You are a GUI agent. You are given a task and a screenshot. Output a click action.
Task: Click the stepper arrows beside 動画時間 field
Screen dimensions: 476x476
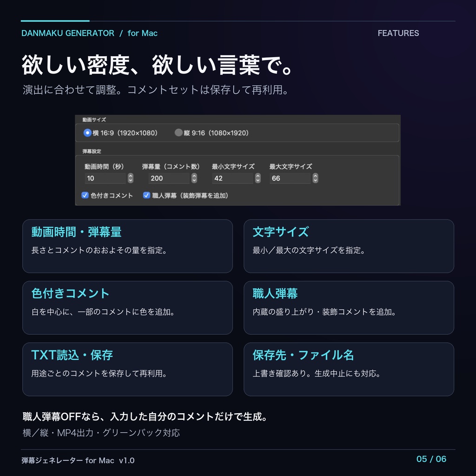tap(131, 178)
